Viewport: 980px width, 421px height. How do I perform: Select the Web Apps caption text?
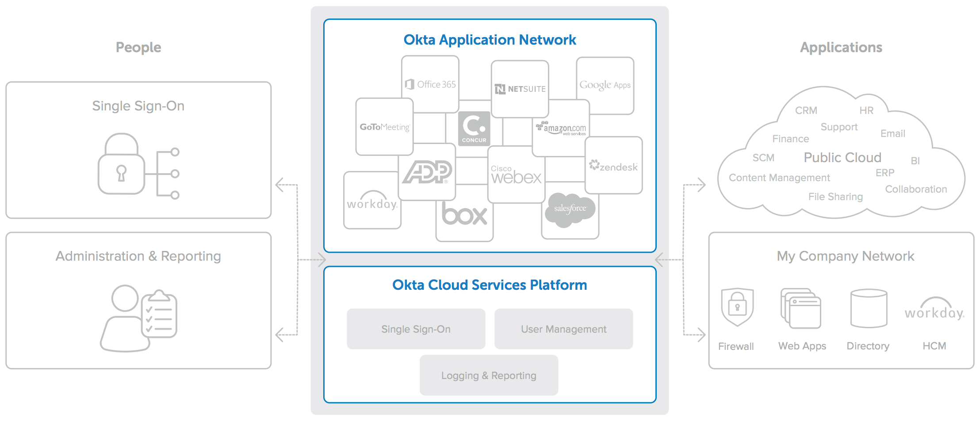(802, 346)
